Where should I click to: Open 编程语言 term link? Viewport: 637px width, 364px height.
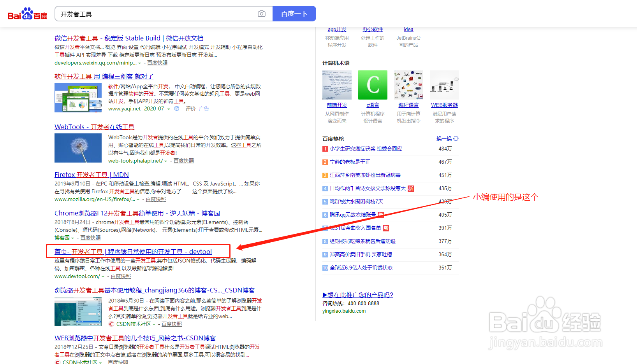tap(408, 105)
